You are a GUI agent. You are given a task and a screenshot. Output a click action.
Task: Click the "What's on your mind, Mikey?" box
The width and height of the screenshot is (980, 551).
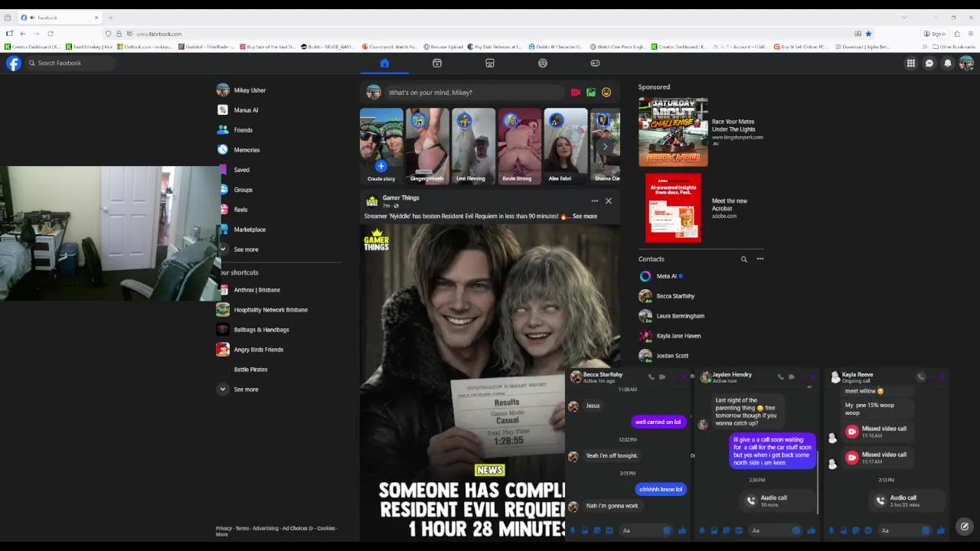pyautogui.click(x=475, y=93)
